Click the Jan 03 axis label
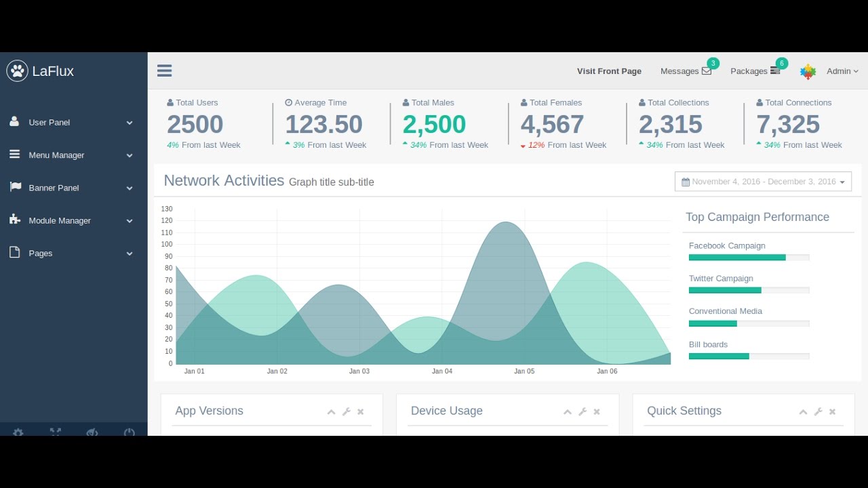868x488 pixels. 359,371
